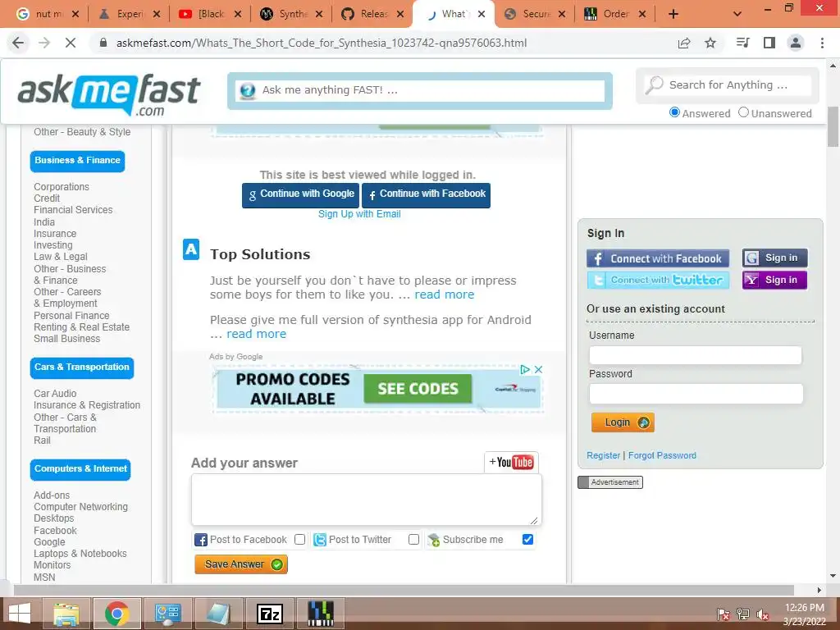Click SEE CODES on the promo ad
This screenshot has width=840, height=630.
(x=418, y=388)
